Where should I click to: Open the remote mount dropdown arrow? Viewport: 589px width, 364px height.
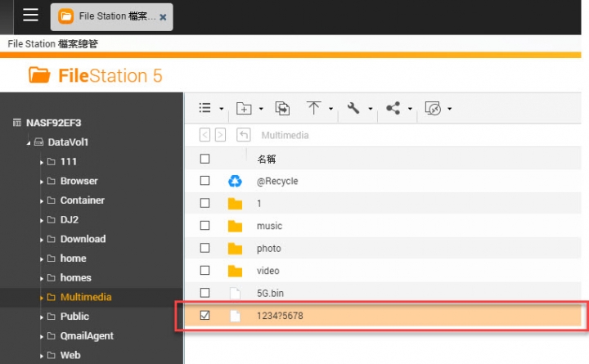450,109
